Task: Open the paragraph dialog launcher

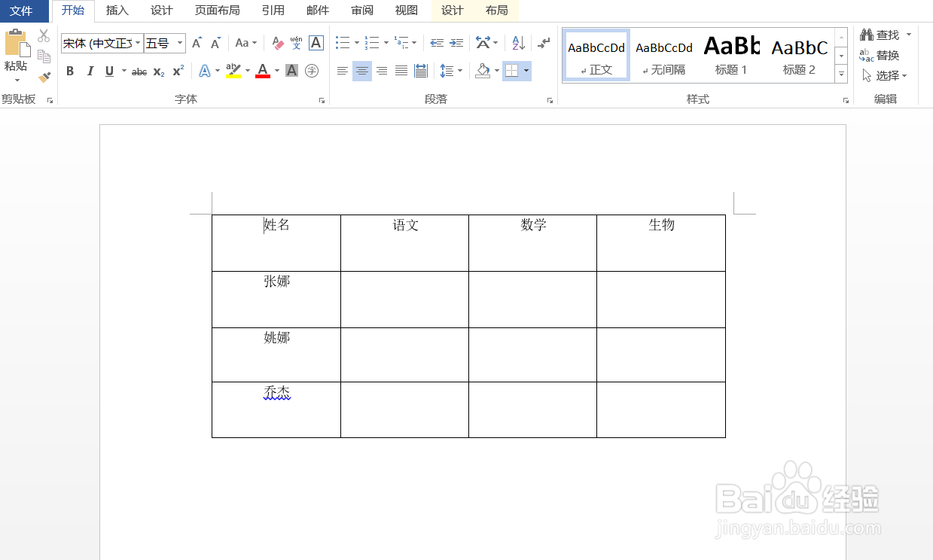Action: pos(550,100)
